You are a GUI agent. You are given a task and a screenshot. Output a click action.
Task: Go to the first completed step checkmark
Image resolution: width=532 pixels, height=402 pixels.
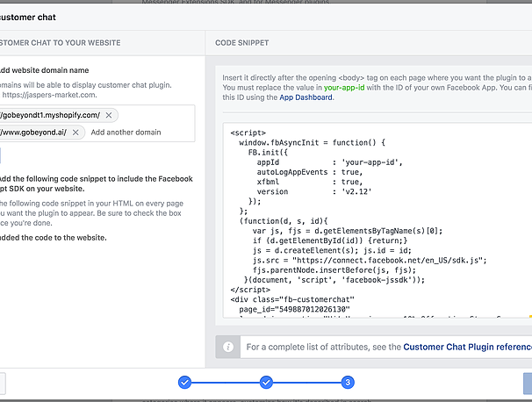[x=184, y=383]
